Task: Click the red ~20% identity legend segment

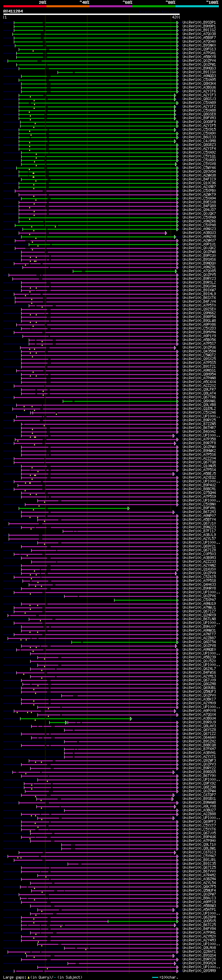Action: coord(25,6)
